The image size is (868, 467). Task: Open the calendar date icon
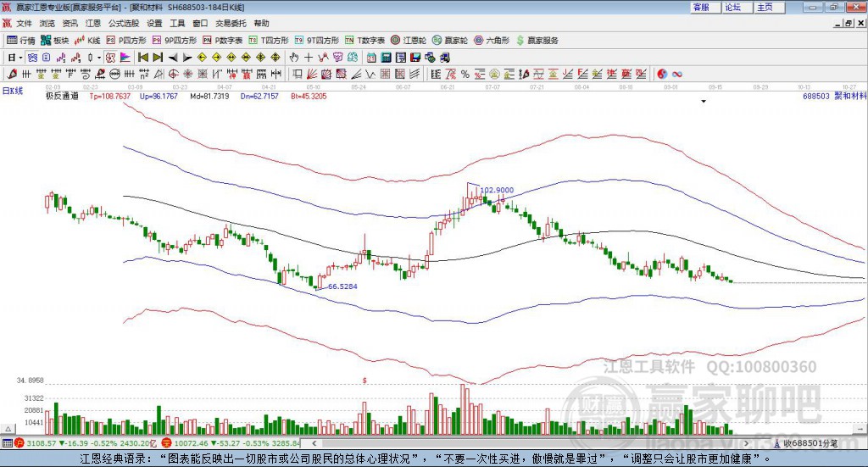tap(371, 58)
